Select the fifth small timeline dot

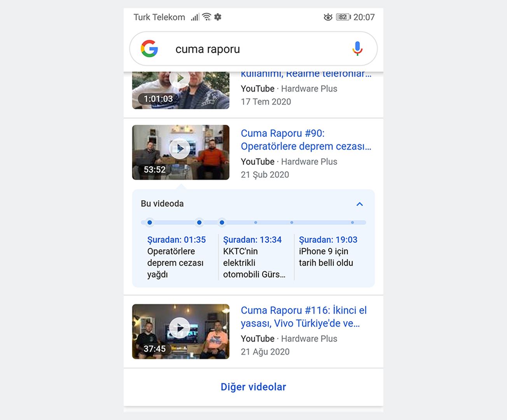tap(292, 222)
